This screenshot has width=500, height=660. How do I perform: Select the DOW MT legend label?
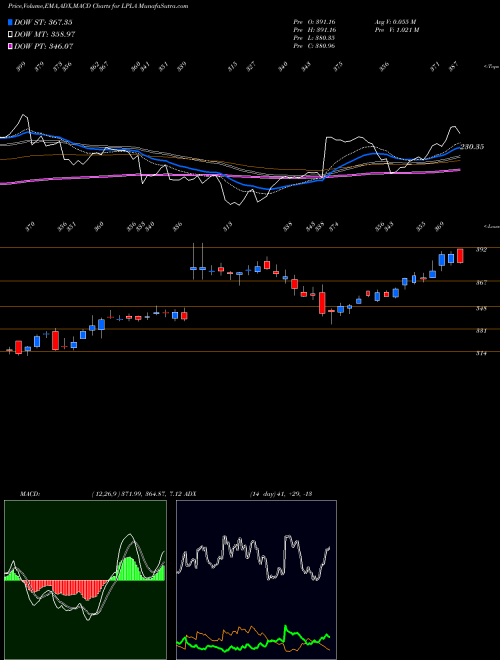click(45, 35)
